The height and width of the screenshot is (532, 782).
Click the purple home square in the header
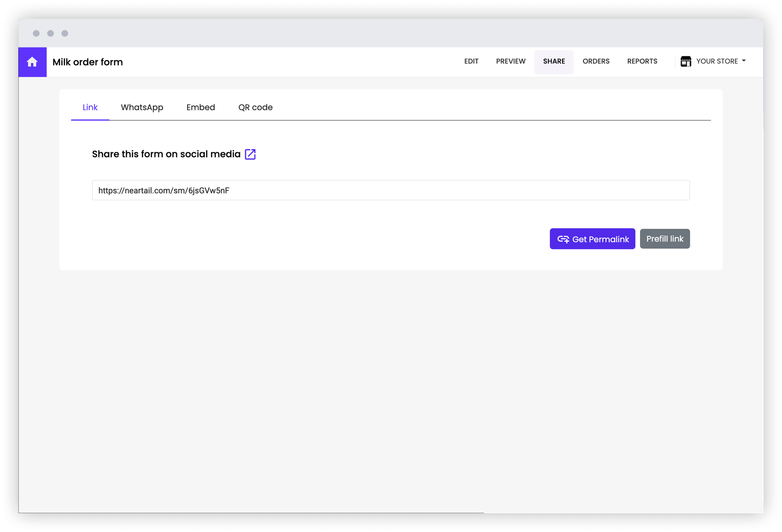point(32,62)
